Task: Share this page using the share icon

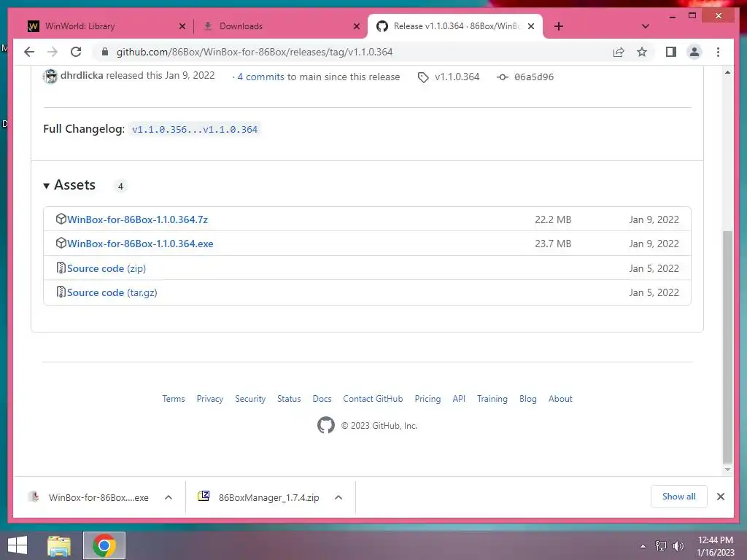Action: click(619, 52)
